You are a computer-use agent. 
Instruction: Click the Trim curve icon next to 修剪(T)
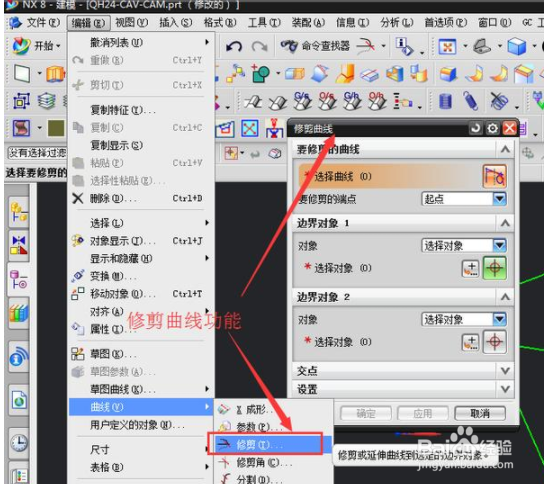click(x=224, y=444)
